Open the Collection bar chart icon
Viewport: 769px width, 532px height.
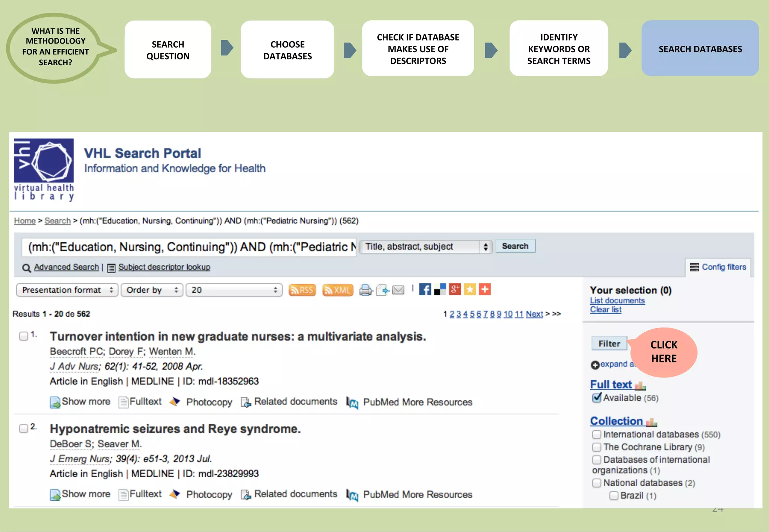coord(651,422)
